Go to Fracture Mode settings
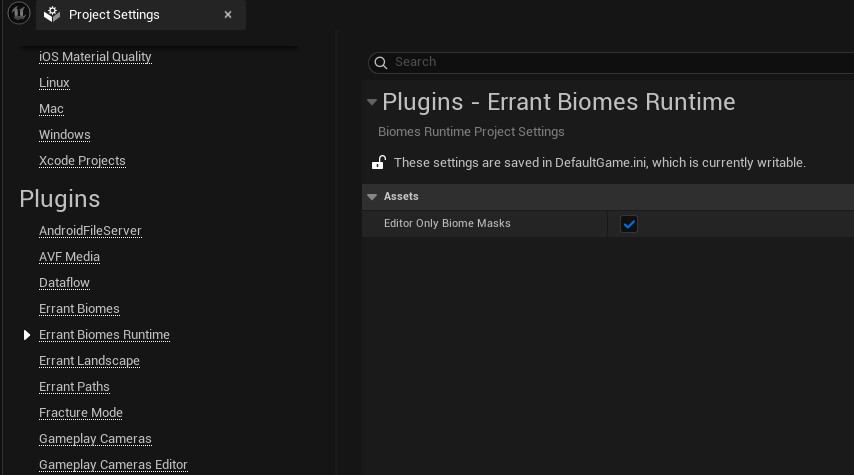The width and height of the screenshot is (854, 475). [x=80, y=413]
